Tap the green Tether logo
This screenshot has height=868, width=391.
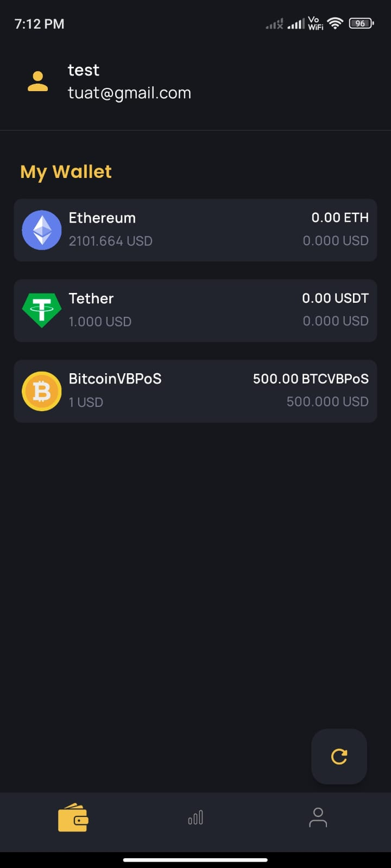[x=42, y=310]
